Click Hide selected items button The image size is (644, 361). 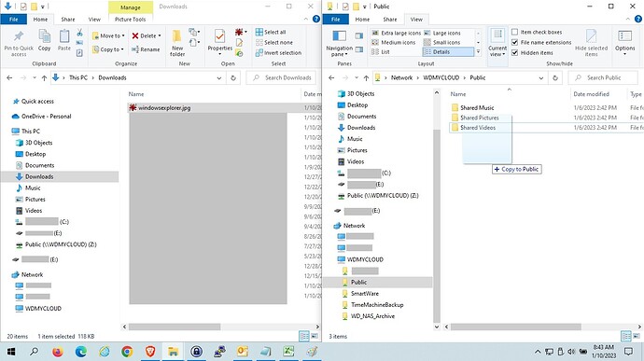point(591,43)
